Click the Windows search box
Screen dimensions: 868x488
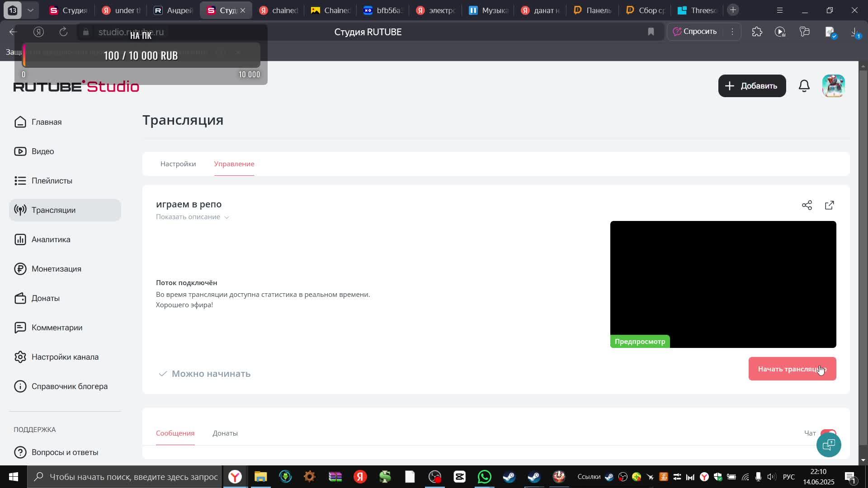click(125, 477)
